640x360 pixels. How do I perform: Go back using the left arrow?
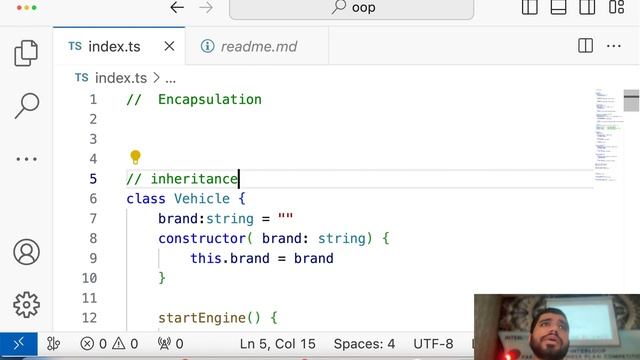click(177, 7)
